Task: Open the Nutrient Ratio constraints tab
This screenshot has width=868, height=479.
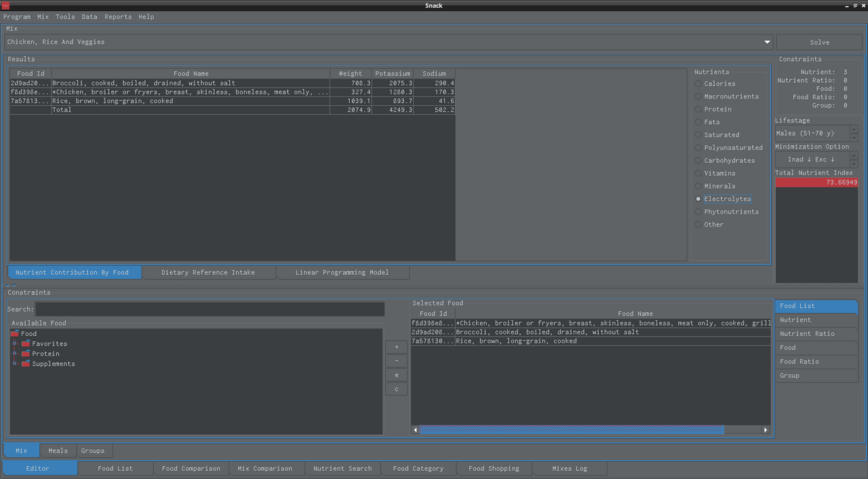Action: 816,334
